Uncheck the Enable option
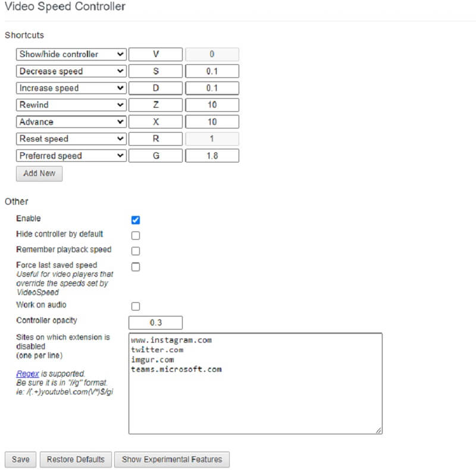 coord(136,220)
